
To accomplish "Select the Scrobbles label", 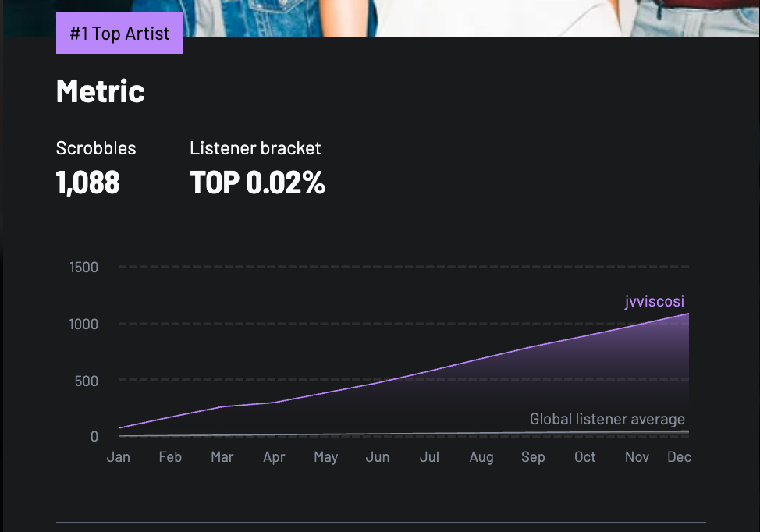I will click(96, 148).
